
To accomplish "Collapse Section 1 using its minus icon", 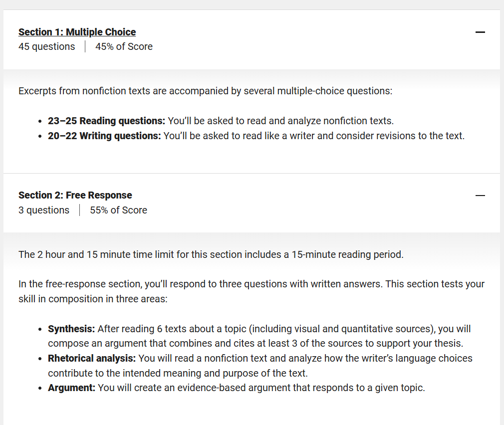I will (x=480, y=32).
